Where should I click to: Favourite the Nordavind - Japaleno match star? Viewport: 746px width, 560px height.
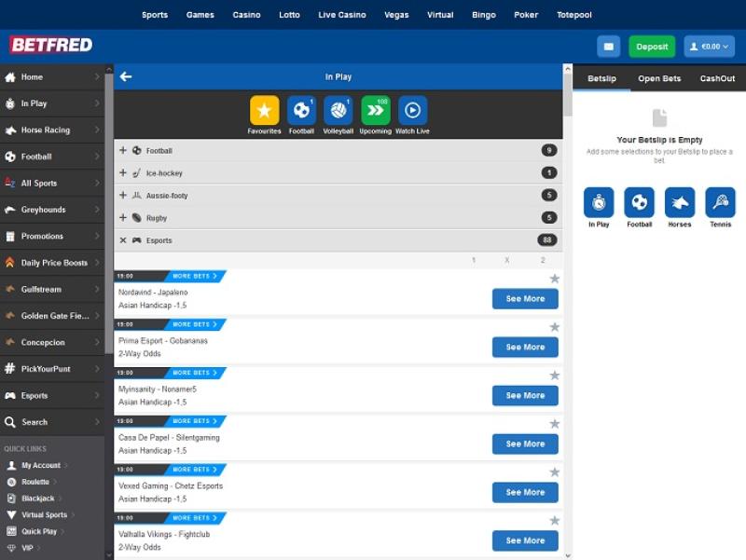pos(554,279)
